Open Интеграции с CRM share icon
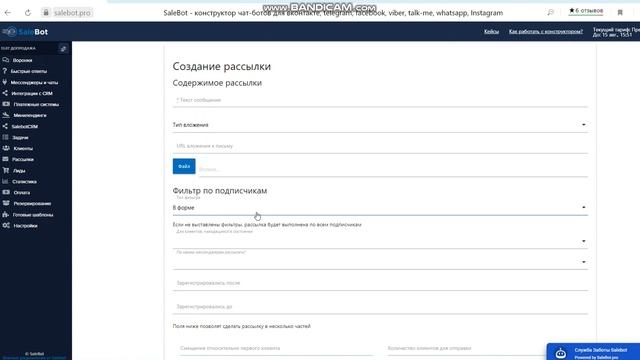 point(5,93)
